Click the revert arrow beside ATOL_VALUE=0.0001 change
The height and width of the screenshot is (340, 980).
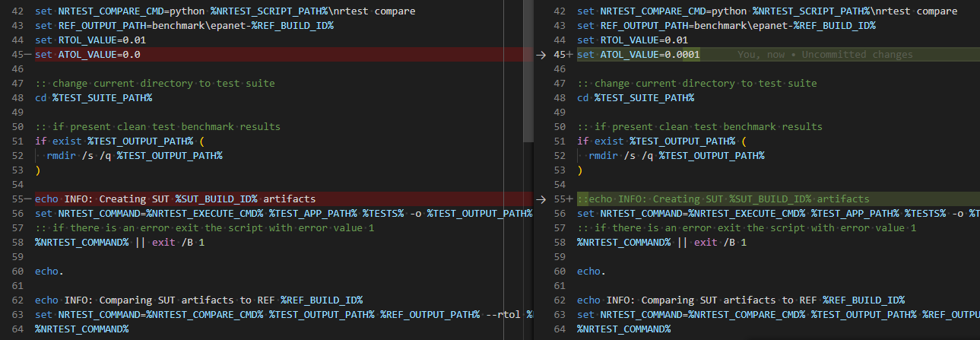tap(541, 55)
